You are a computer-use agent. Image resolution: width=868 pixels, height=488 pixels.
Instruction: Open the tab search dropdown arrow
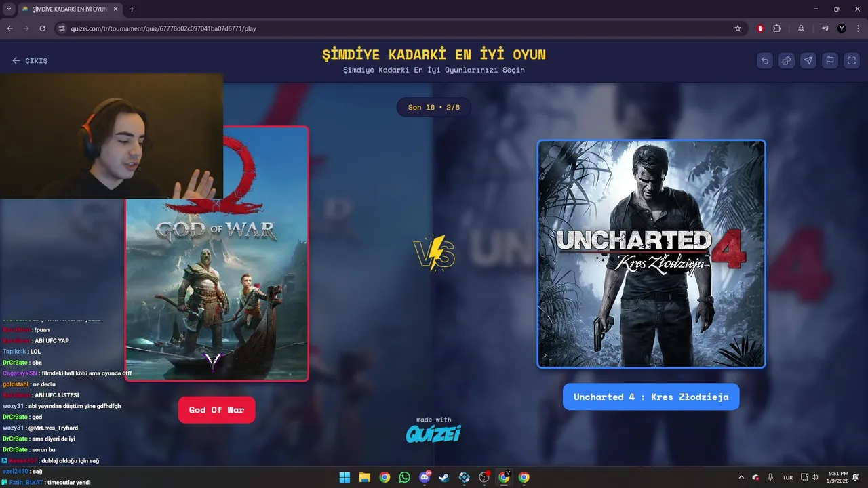click(x=9, y=9)
